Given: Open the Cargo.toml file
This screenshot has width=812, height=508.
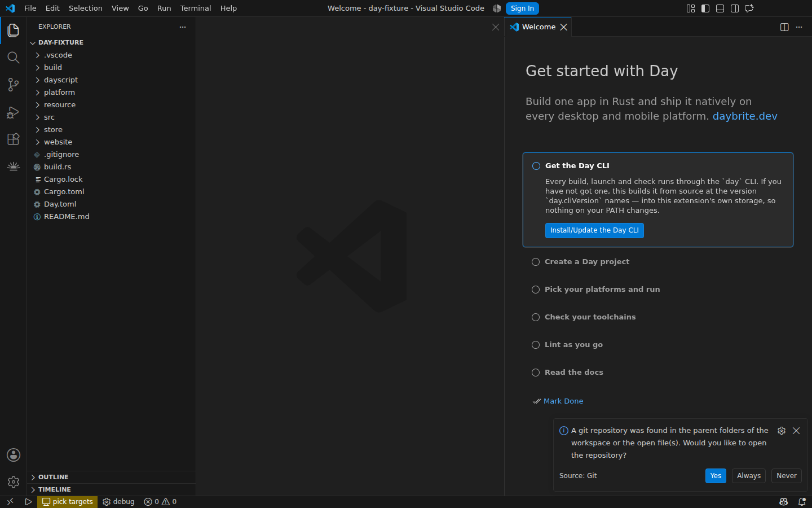Looking at the screenshot, I should pyautogui.click(x=111, y=192).
